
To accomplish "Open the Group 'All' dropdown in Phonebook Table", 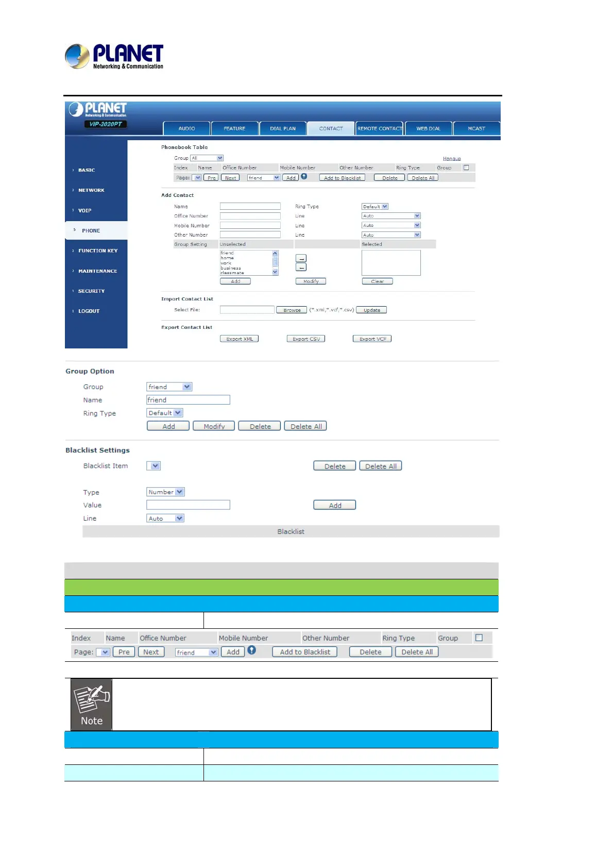I will [207, 158].
